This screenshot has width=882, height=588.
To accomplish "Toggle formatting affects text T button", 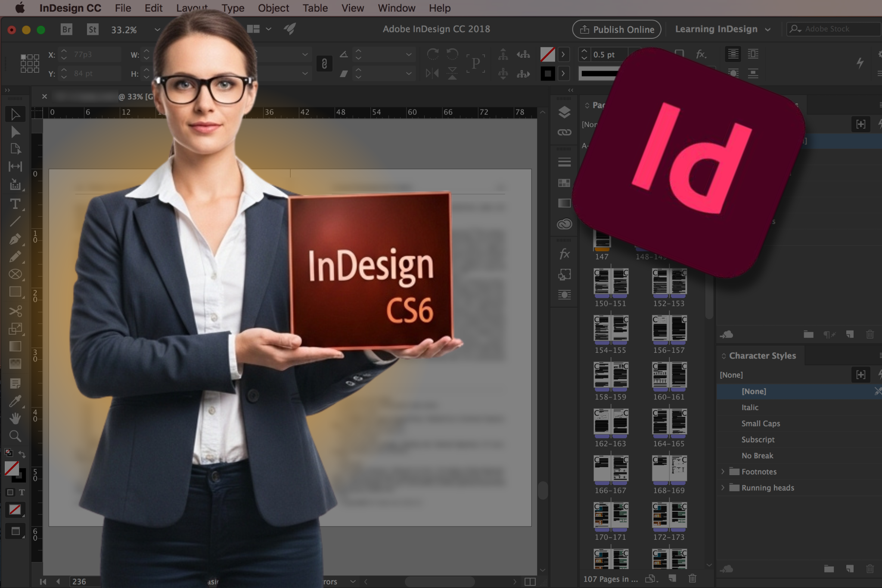I will (22, 492).
